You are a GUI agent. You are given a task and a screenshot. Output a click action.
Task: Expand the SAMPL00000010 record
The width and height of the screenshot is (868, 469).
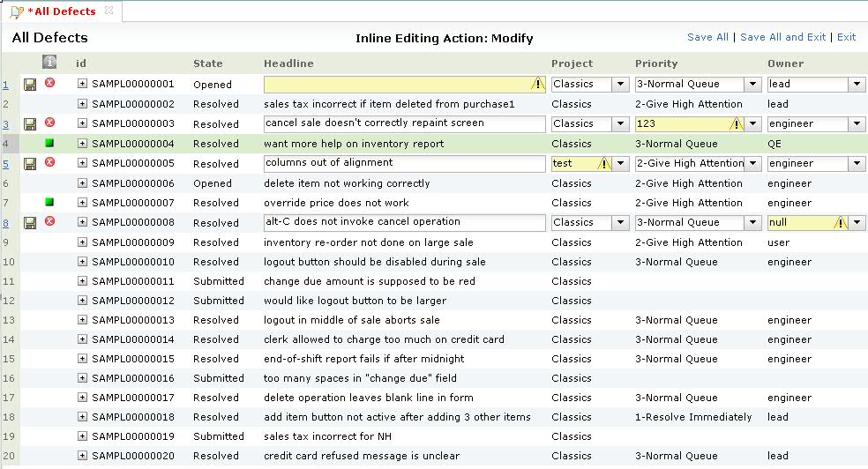[82, 262]
